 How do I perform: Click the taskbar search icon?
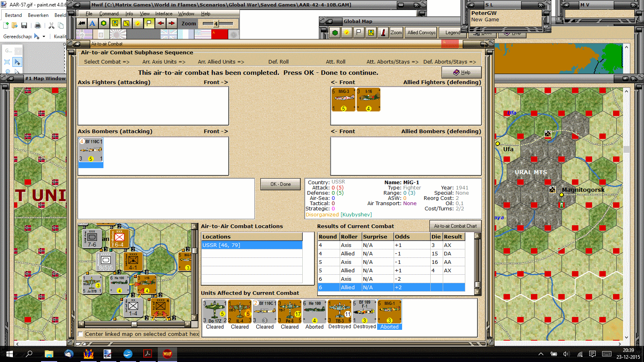(x=29, y=354)
